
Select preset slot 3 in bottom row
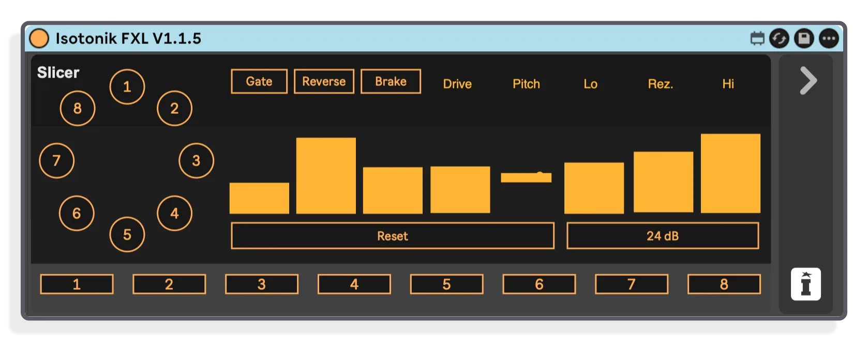click(262, 284)
